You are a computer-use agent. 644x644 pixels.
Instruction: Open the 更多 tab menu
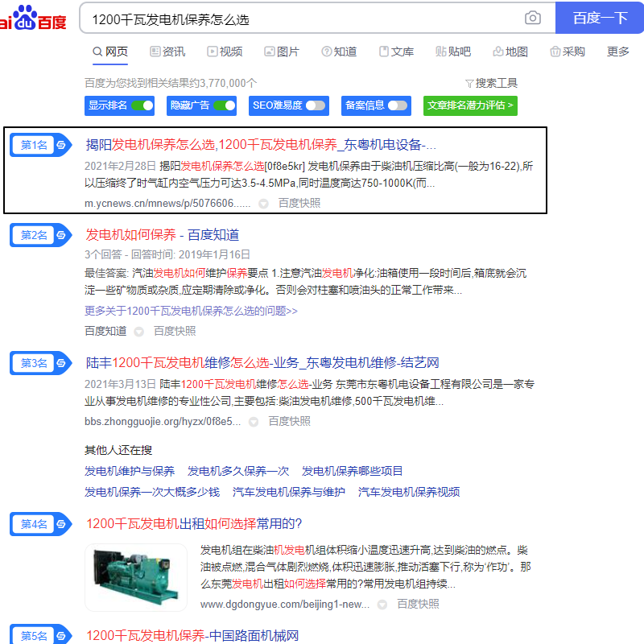click(618, 52)
